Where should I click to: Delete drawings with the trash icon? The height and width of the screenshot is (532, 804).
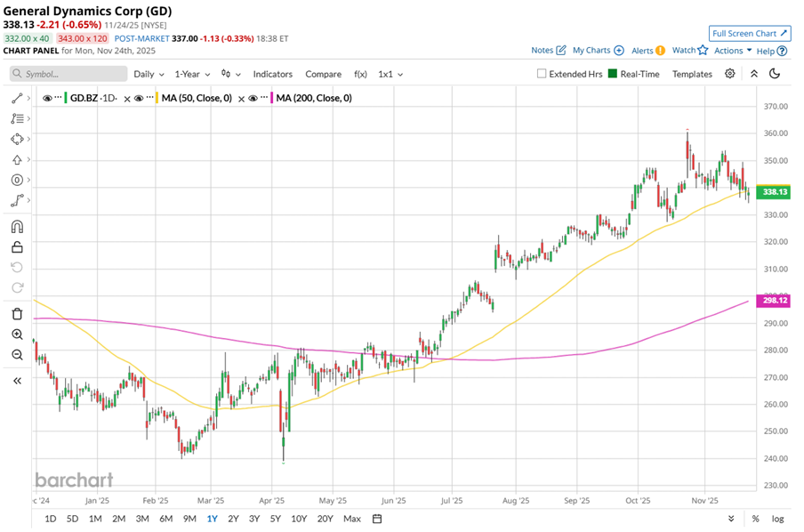tap(17, 313)
